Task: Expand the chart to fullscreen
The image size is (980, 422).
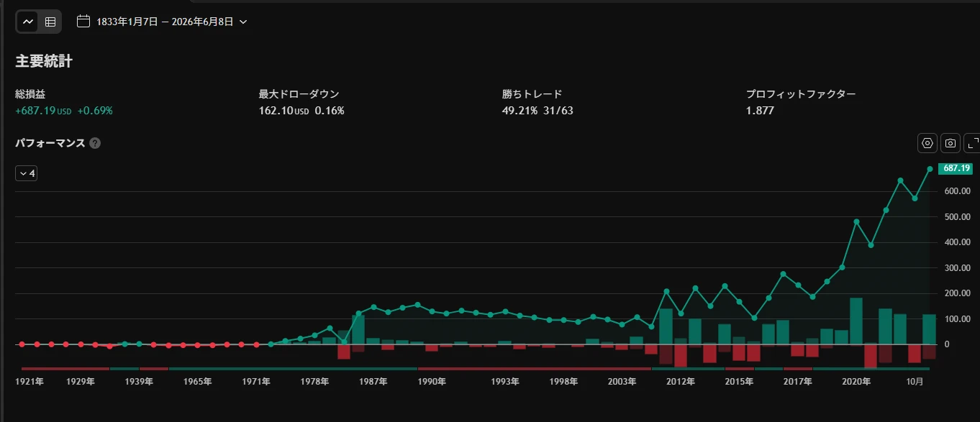Action: click(x=972, y=143)
